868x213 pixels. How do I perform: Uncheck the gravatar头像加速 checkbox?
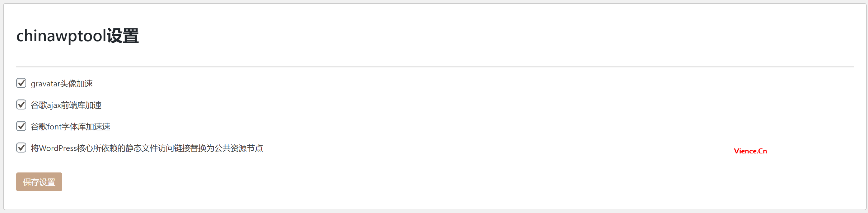(x=21, y=83)
